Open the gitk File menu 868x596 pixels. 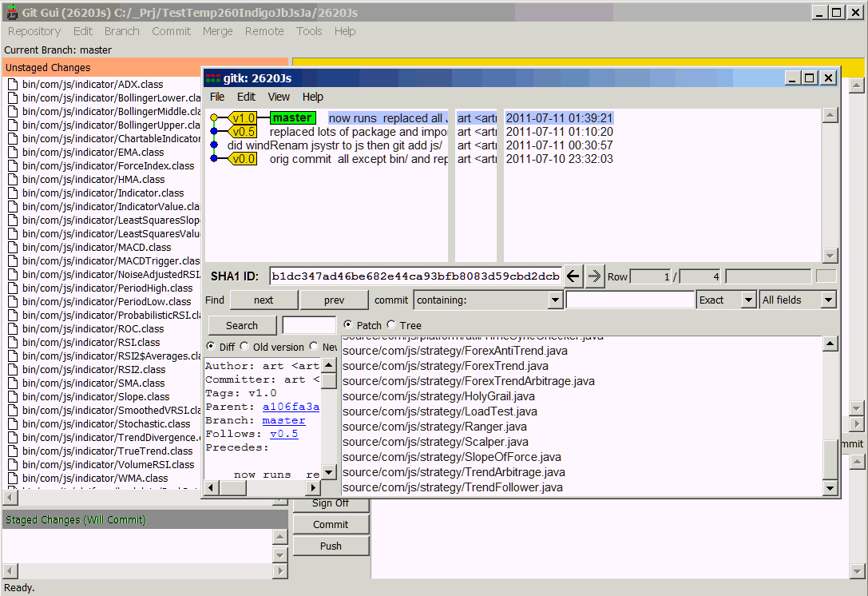[217, 97]
